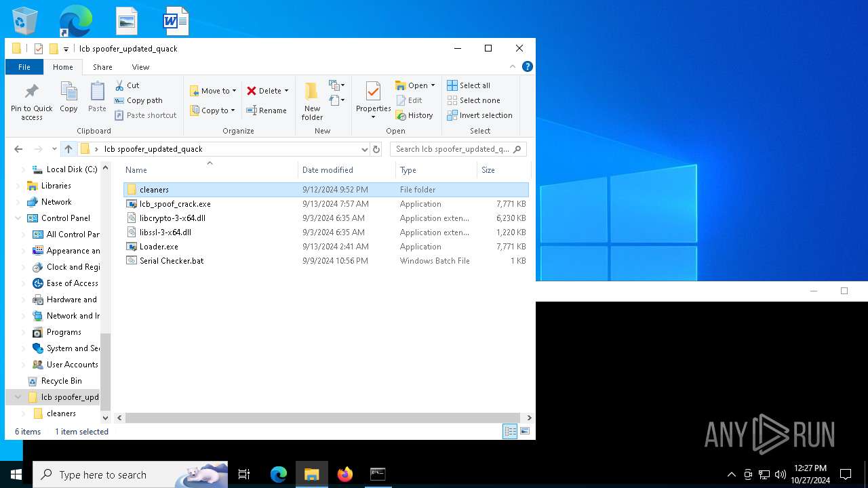Switch to details view layout icon

click(510, 432)
